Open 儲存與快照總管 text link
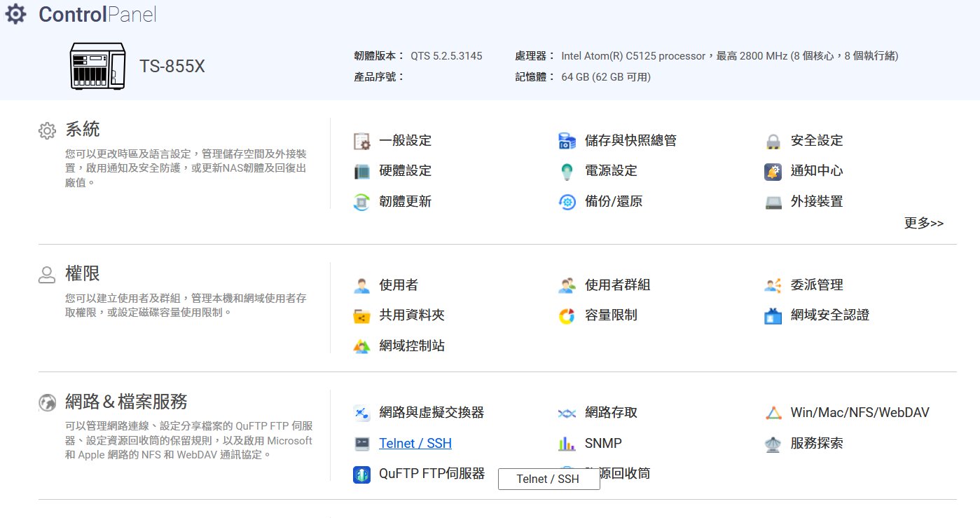This screenshot has width=980, height=518. click(630, 141)
